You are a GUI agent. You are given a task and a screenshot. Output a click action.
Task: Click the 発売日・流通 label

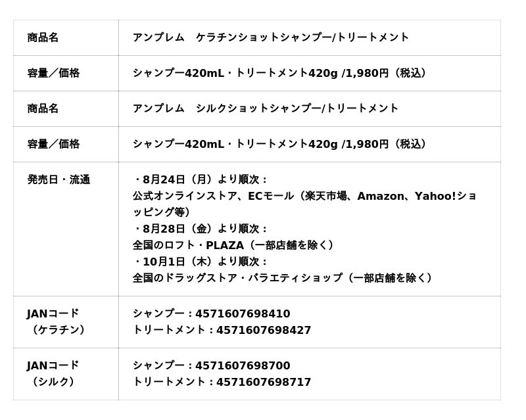[x=59, y=179]
